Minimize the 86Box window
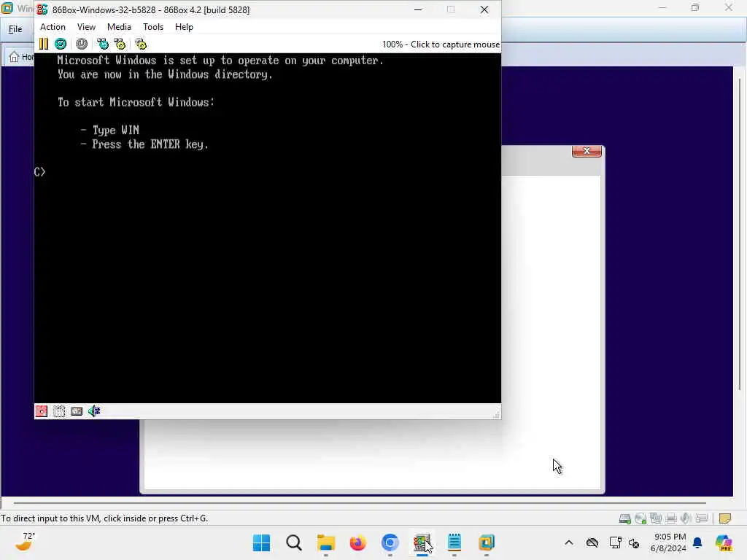The width and height of the screenshot is (747, 560). pyautogui.click(x=418, y=9)
